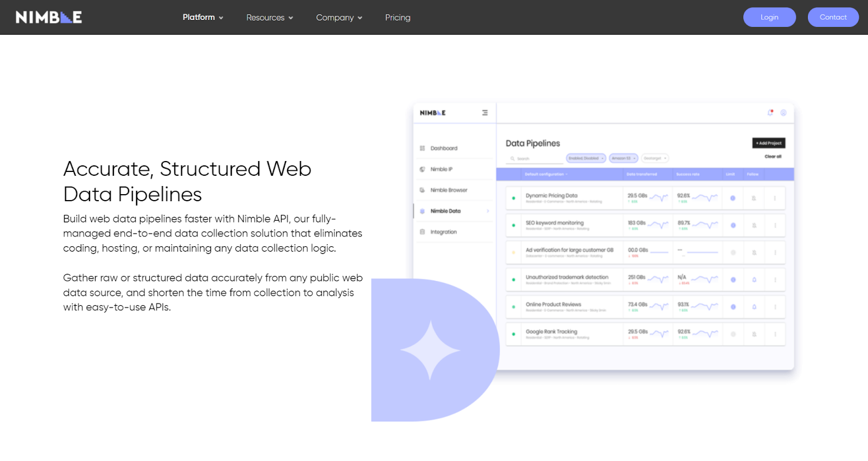The image size is (868, 461).
Task: Click the yellow status dot for the Ad verification row
Action: tap(513, 252)
